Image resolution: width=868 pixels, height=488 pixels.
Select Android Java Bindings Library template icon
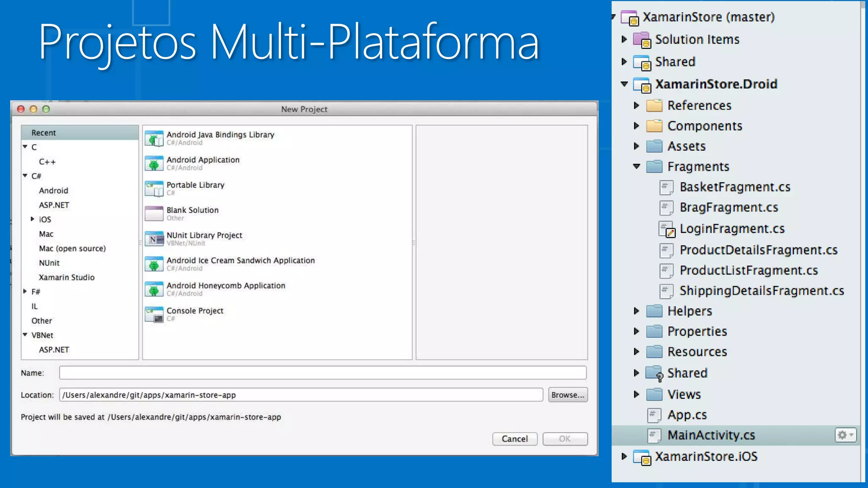(154, 139)
